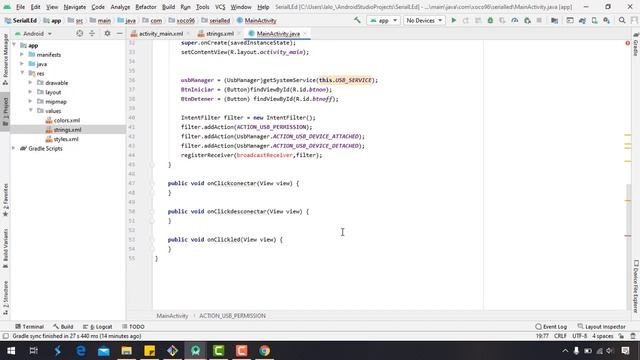
Task: Select styles.xml in project tree
Action: click(x=66, y=139)
